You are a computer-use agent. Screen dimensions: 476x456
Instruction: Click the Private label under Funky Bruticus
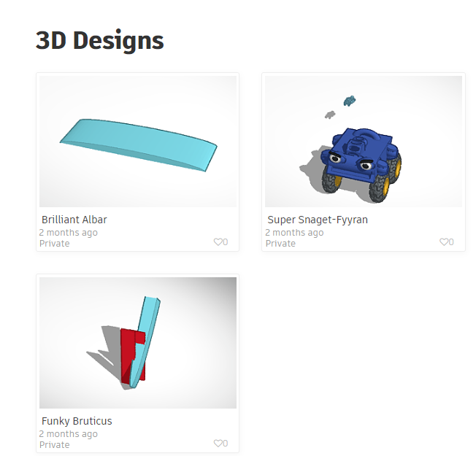pyautogui.click(x=55, y=445)
